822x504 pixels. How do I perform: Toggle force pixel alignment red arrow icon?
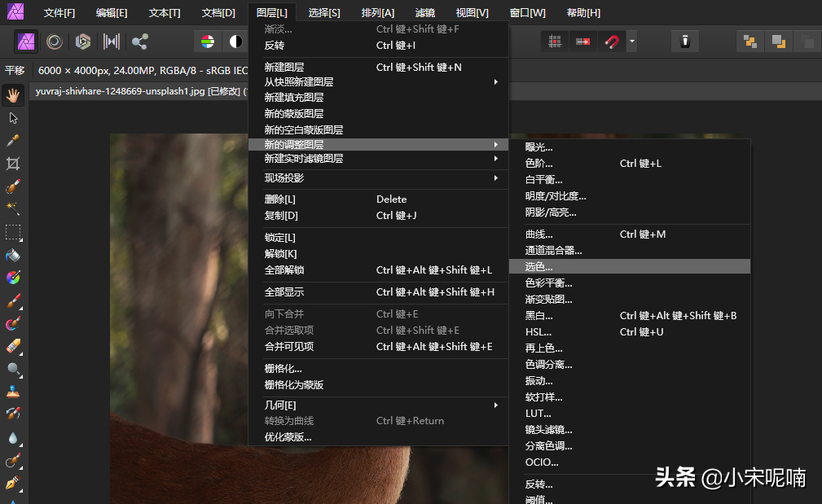coord(583,42)
